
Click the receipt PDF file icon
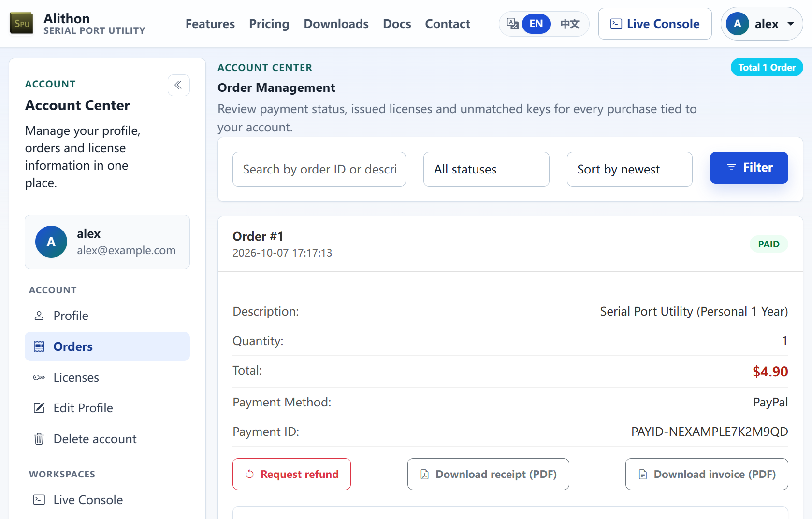tap(425, 475)
